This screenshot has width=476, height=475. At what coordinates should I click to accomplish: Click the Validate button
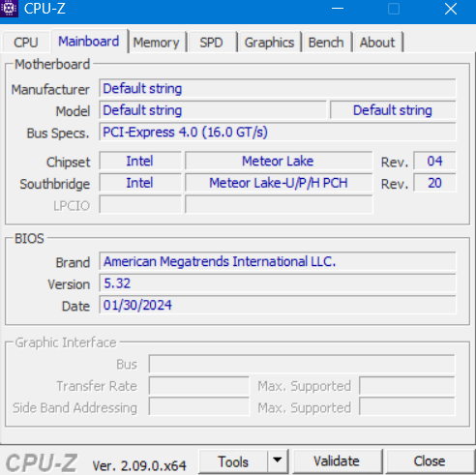click(x=337, y=461)
